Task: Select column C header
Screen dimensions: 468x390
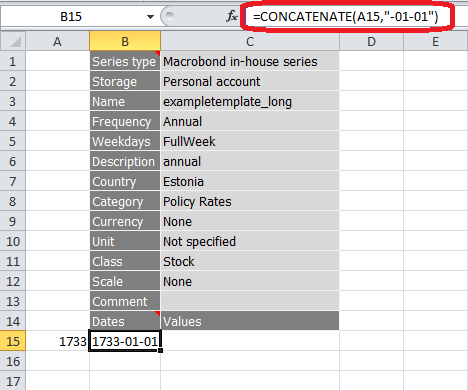Action: [250, 41]
